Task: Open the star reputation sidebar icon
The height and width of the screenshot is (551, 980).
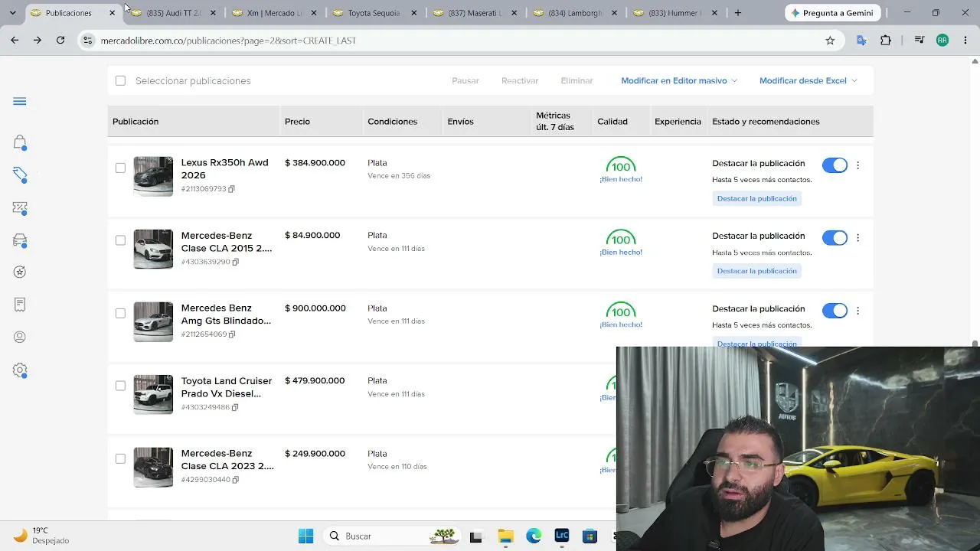Action: (x=20, y=272)
